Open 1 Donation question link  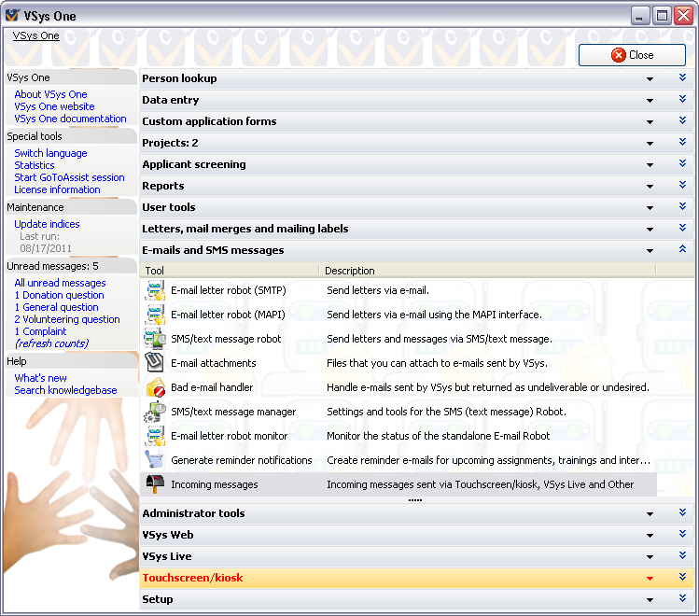60,295
